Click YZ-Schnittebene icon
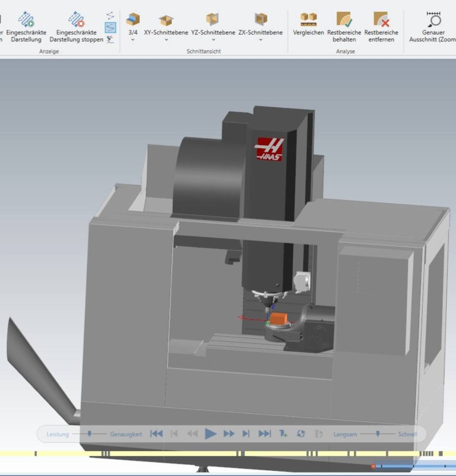The image size is (456, 476). 213,19
